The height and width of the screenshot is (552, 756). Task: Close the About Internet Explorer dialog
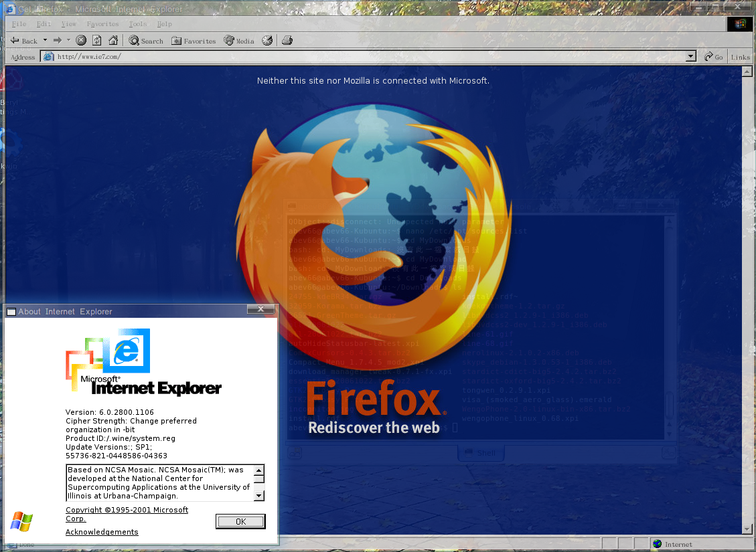point(260,309)
